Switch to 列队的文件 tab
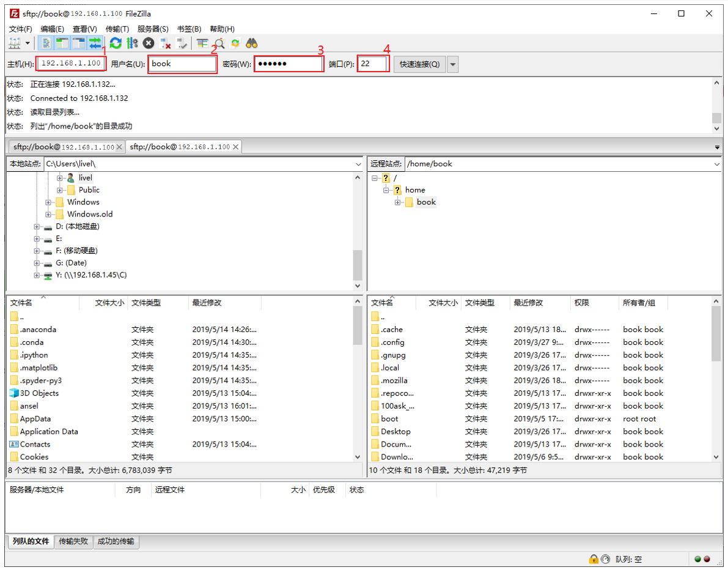Screen dimensions: 728x570 31,541
